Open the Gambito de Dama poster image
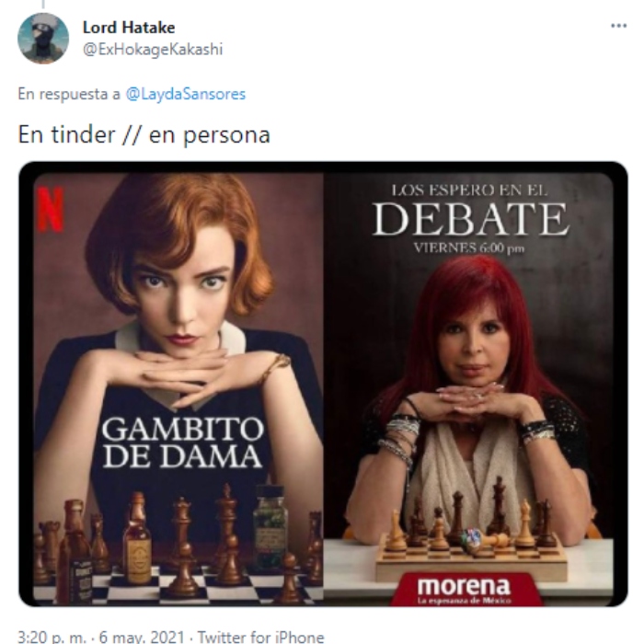 coord(178,389)
